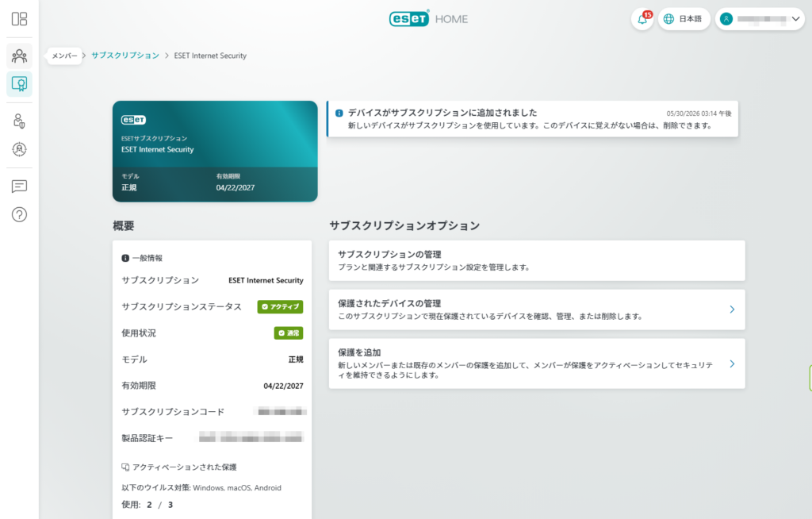Open the circular security feature sidebar icon

[19, 149]
